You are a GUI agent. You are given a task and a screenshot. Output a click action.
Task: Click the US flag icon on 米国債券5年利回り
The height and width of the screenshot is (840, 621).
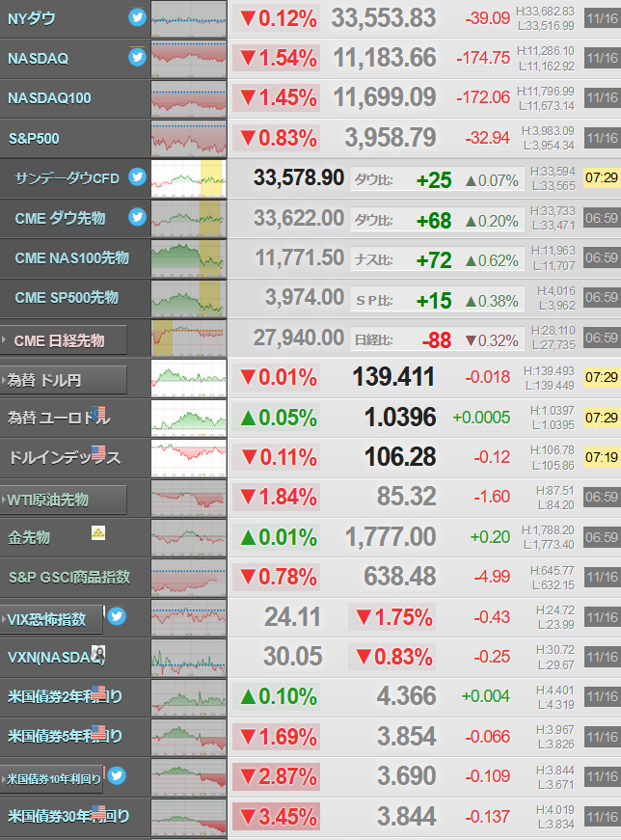(98, 732)
